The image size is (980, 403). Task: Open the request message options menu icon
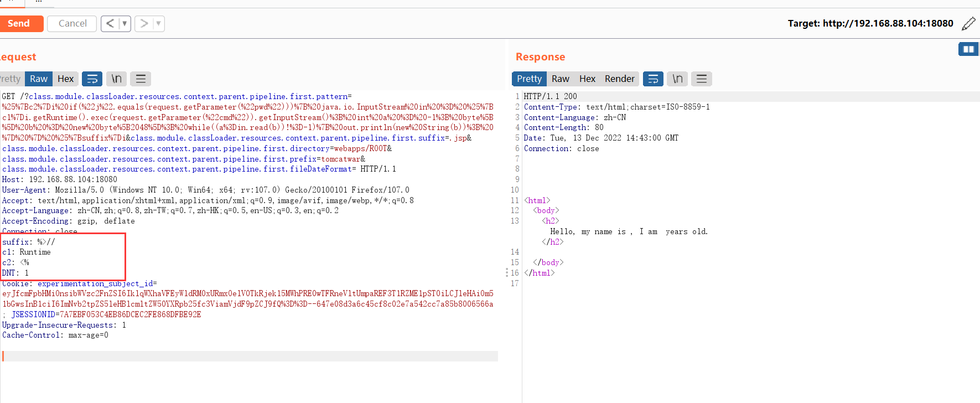point(141,79)
